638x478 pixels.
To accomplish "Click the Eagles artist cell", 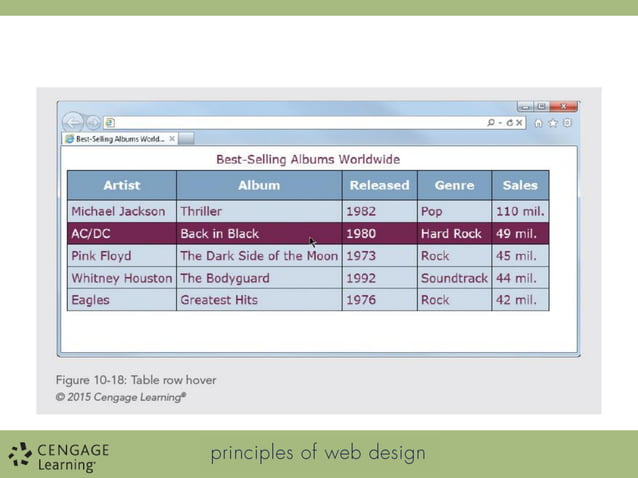I will [x=122, y=300].
